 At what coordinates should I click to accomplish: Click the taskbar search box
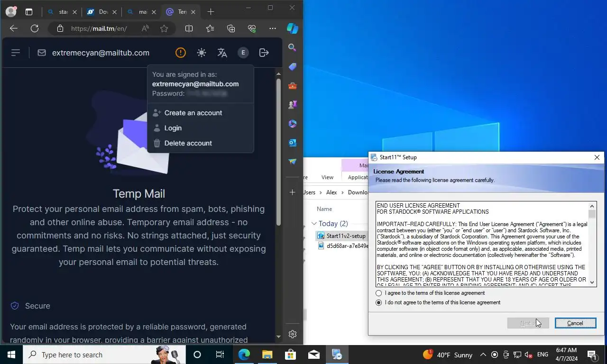click(x=104, y=355)
